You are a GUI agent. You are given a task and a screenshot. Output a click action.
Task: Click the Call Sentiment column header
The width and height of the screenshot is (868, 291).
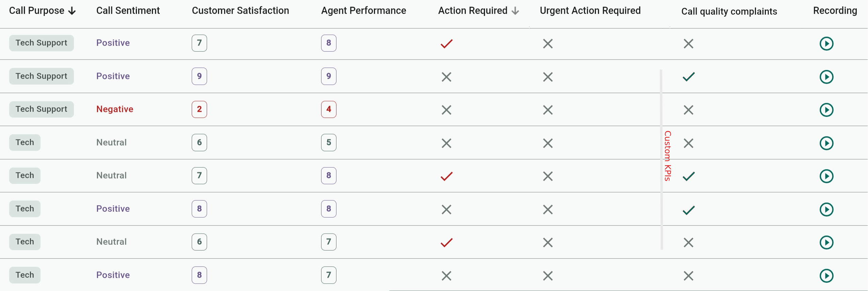click(x=128, y=11)
